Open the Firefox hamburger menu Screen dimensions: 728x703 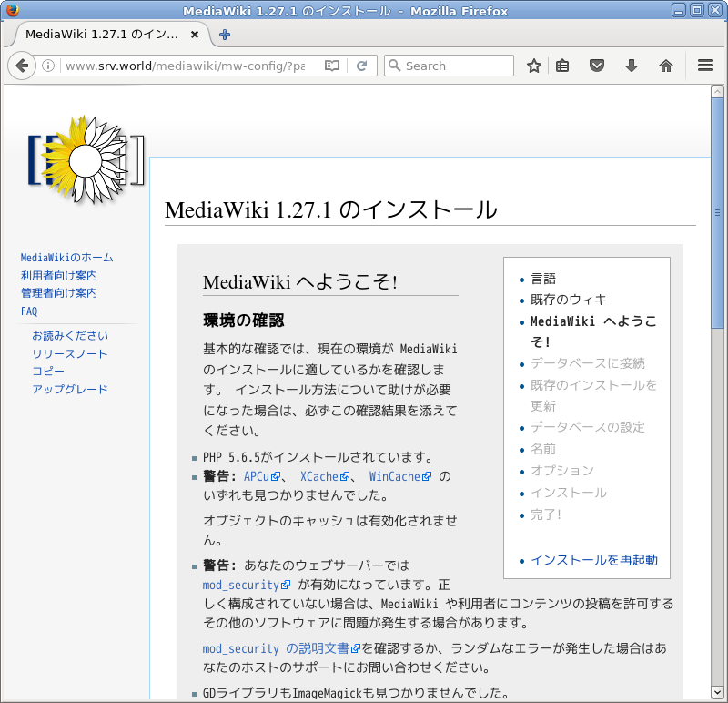tap(704, 66)
